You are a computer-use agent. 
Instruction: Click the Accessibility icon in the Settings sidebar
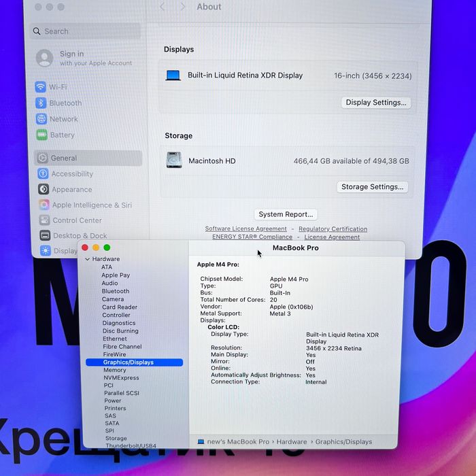(43, 173)
